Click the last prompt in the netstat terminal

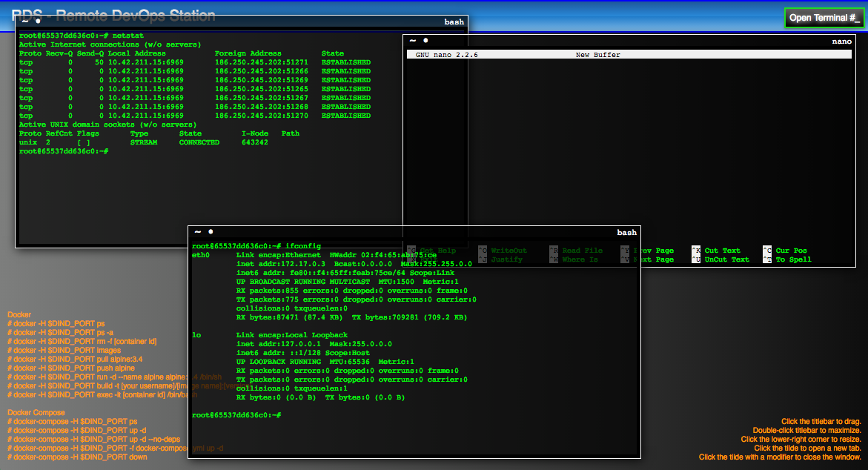[x=64, y=151]
